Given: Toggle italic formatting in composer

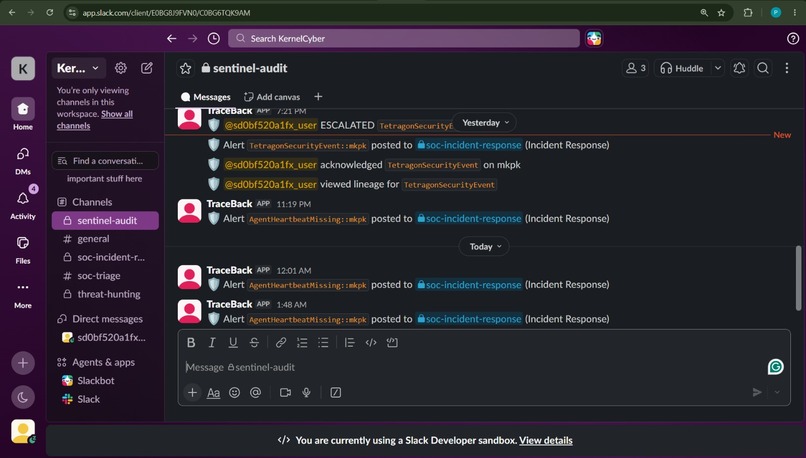Looking at the screenshot, I should (212, 342).
